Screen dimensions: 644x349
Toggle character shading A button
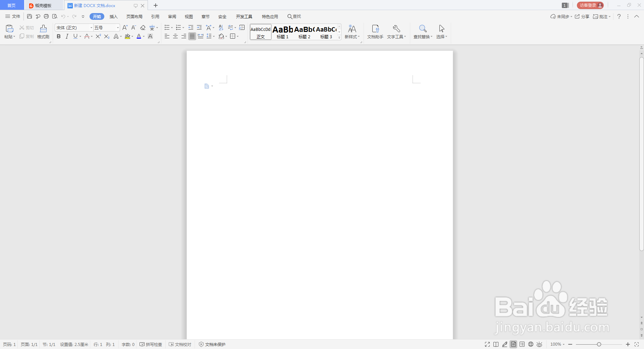click(x=150, y=36)
